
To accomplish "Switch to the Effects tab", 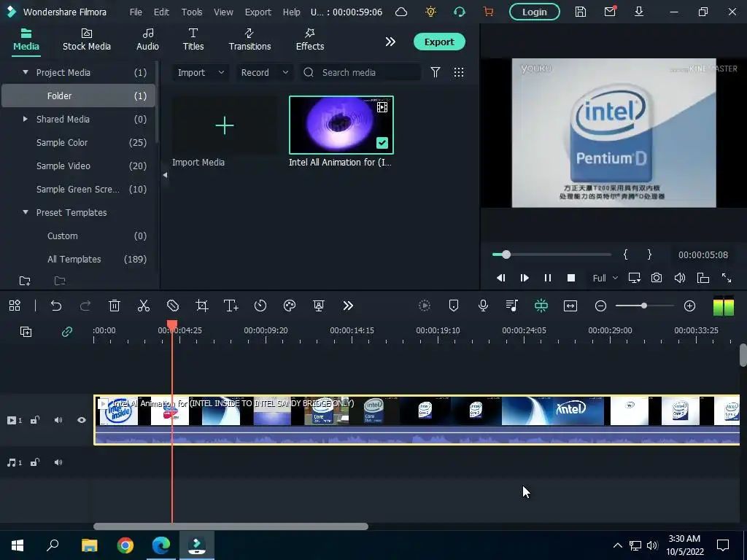I will 309,40.
